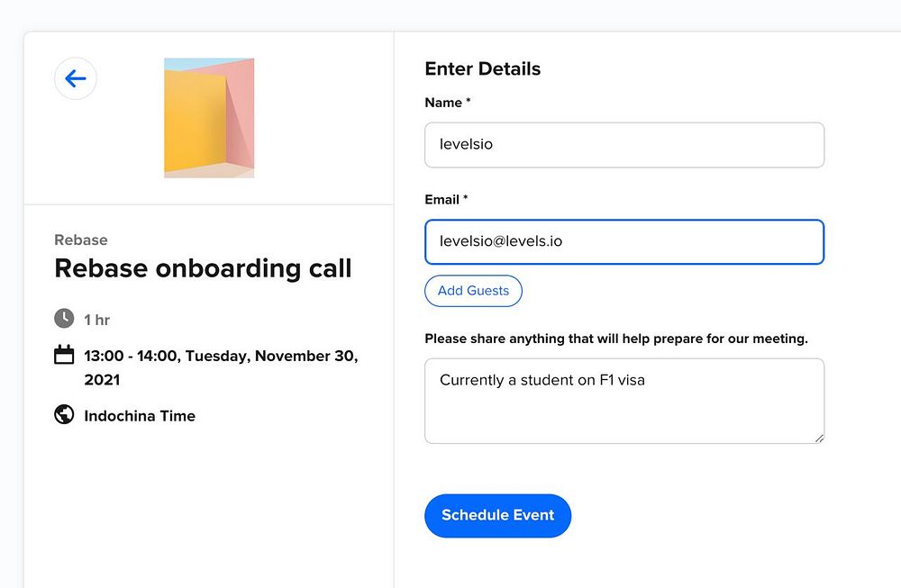Viewport: 901px width, 588px height.
Task: Click the yellow and pink event image
Action: [x=209, y=118]
